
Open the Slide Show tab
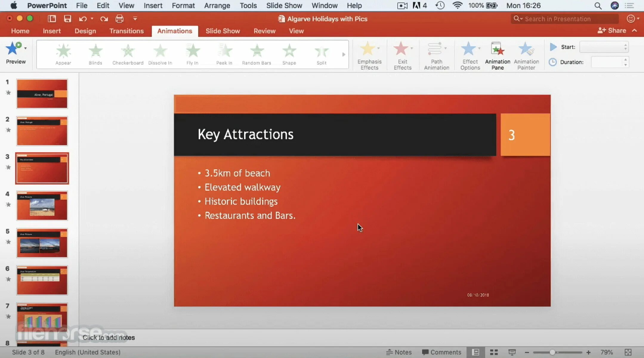coord(223,30)
